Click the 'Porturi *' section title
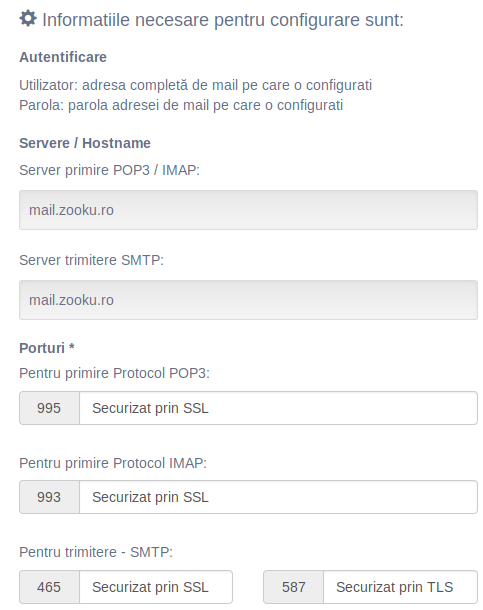Viewport: 483px width, 610px height. (x=47, y=348)
